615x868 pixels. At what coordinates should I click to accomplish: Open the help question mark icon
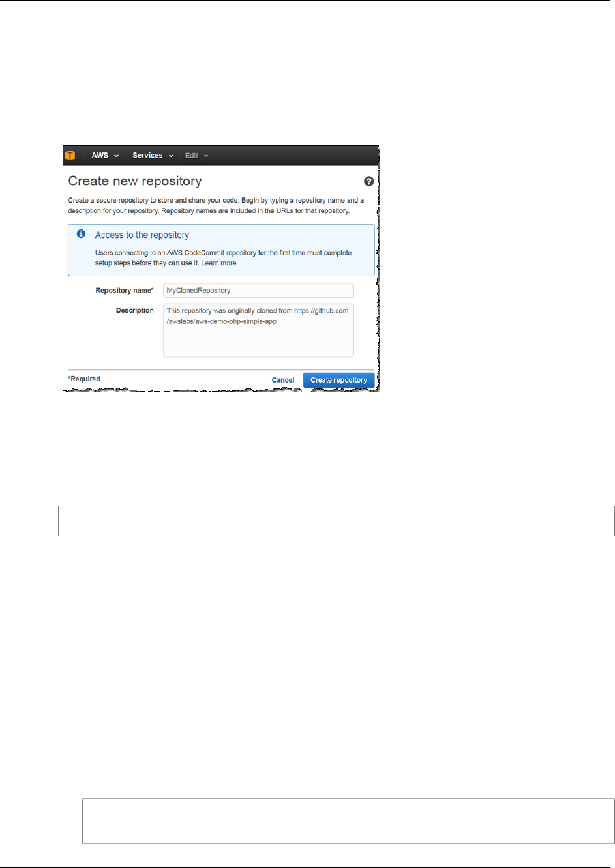[368, 182]
